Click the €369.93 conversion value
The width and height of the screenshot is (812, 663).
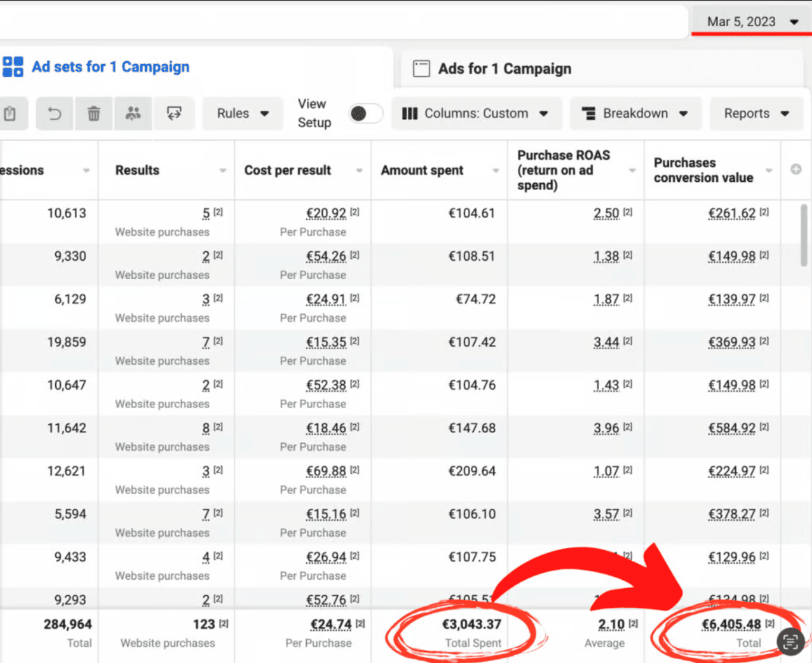click(732, 342)
